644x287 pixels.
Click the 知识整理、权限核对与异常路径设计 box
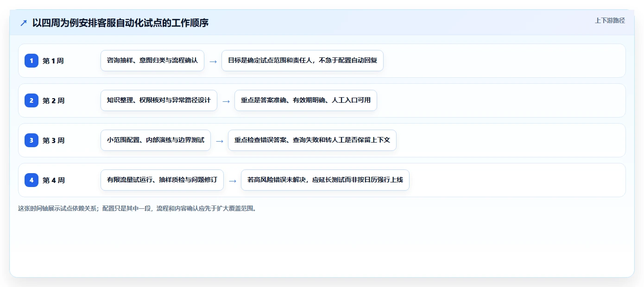(x=159, y=100)
